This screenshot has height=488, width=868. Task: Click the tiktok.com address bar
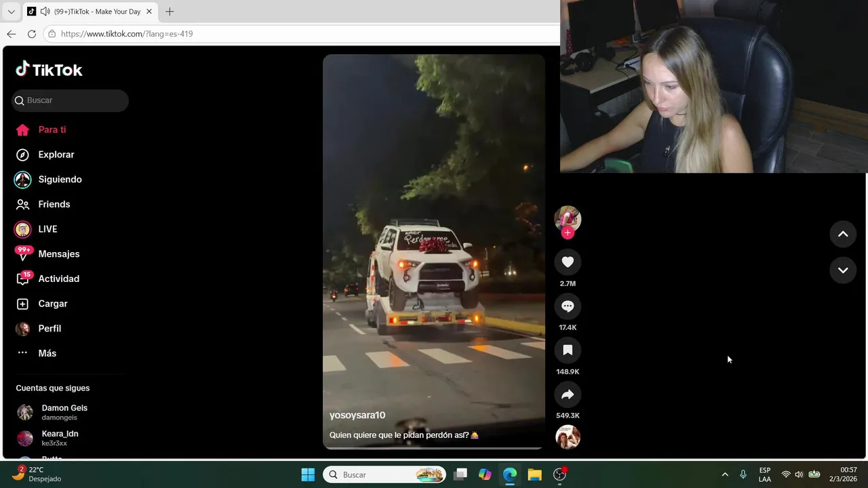[302, 34]
